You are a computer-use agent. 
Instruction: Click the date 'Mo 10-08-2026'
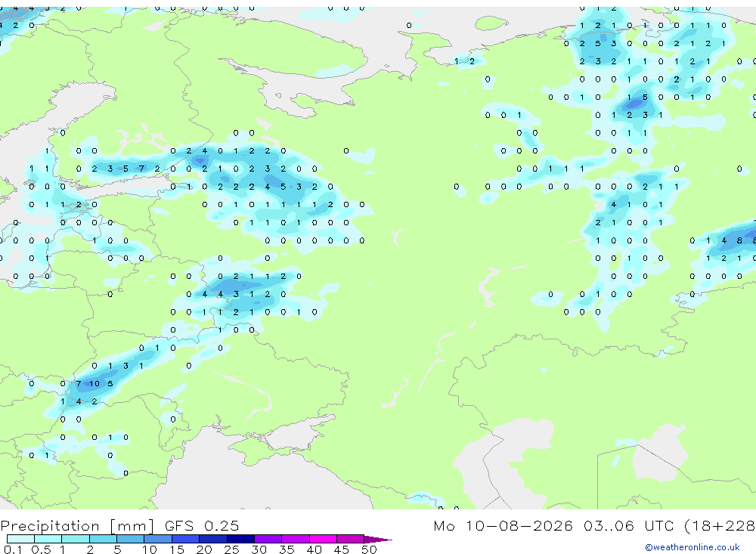pyautogui.click(x=503, y=525)
